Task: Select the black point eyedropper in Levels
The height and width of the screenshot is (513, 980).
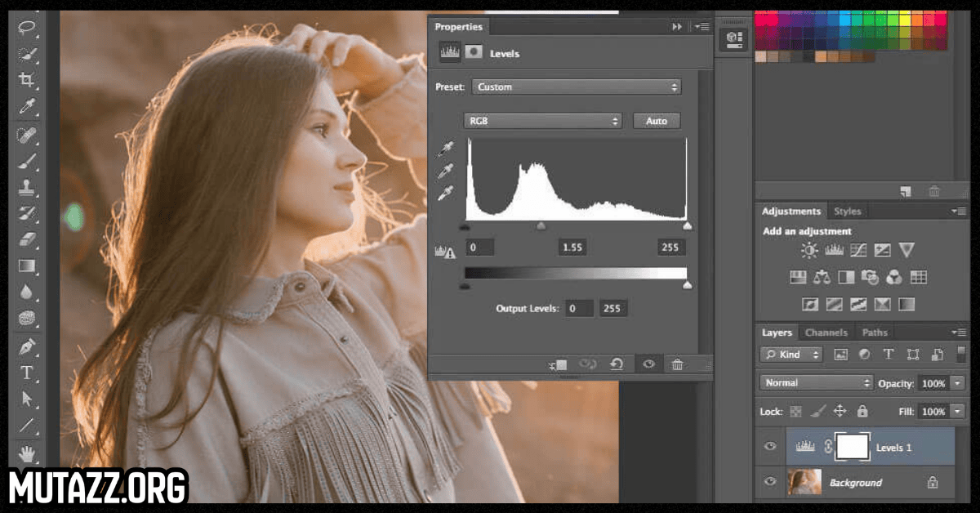Action: click(446, 147)
